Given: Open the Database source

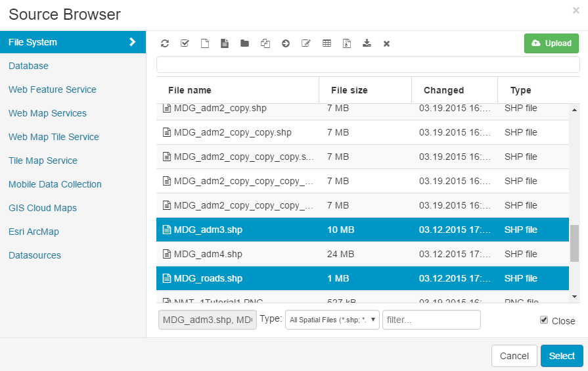Looking at the screenshot, I should click(x=28, y=66).
